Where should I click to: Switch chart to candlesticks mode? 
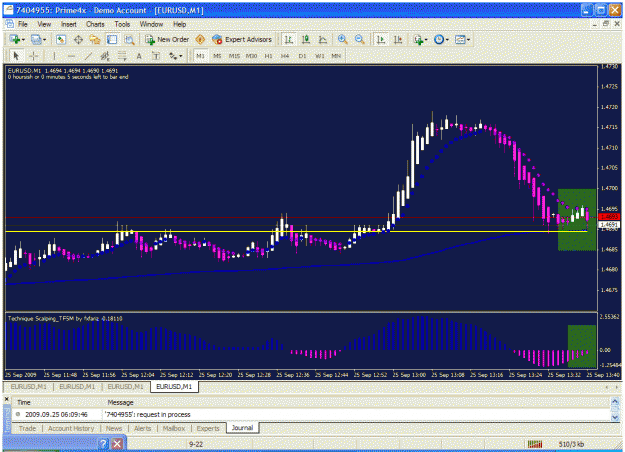click(306, 39)
